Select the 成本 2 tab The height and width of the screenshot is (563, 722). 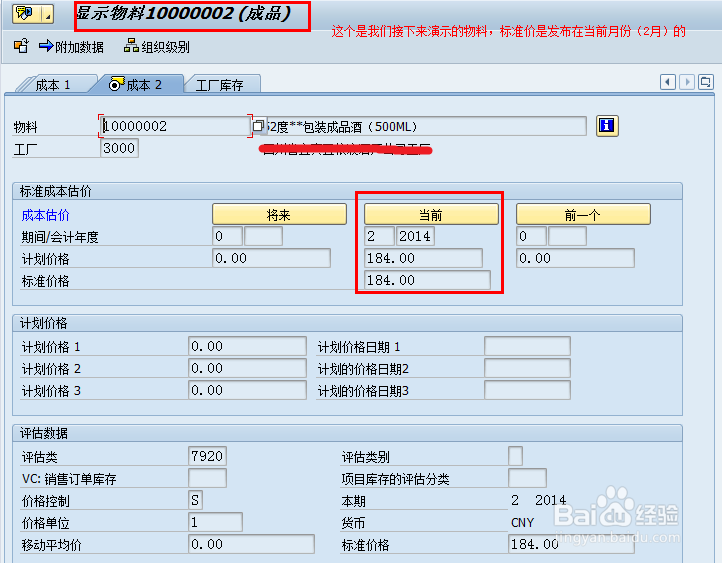point(136,84)
